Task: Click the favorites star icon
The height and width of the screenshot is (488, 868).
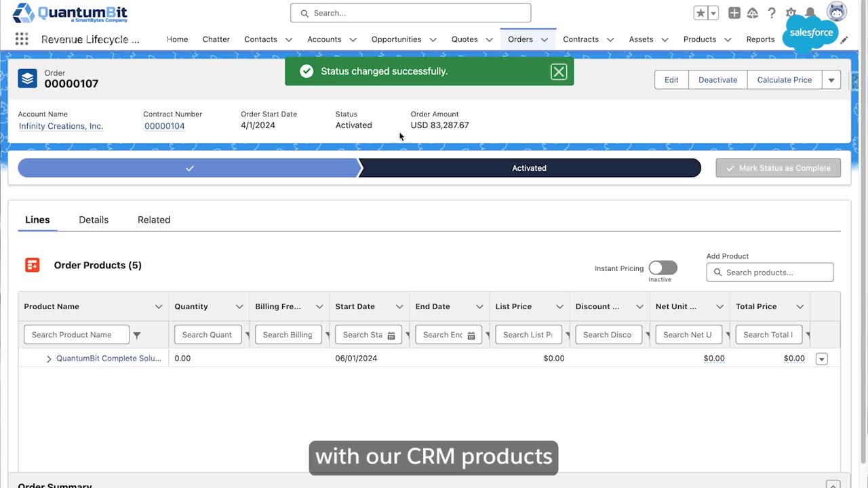Action: pos(701,13)
